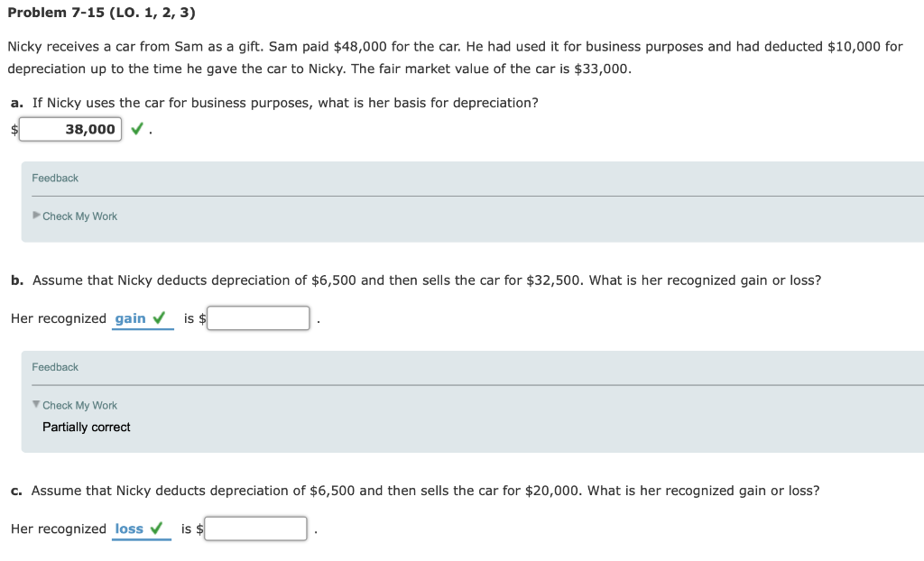The width and height of the screenshot is (924, 561).
Task: Select the gain link in part b
Action: click(130, 317)
